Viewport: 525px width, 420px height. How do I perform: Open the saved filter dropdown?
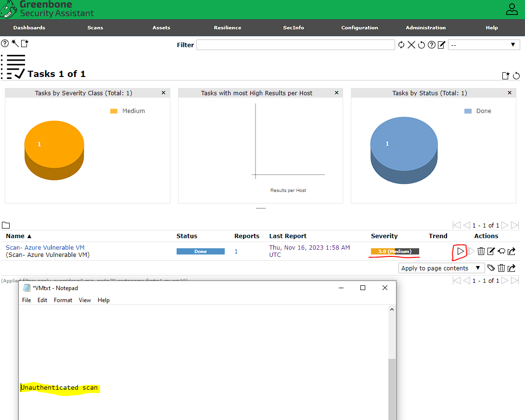(x=484, y=45)
